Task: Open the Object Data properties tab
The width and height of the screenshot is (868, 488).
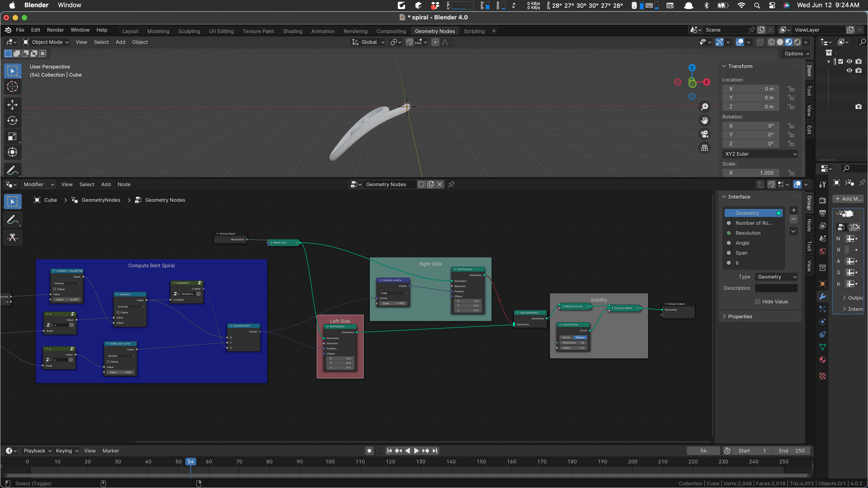Action: tap(823, 347)
